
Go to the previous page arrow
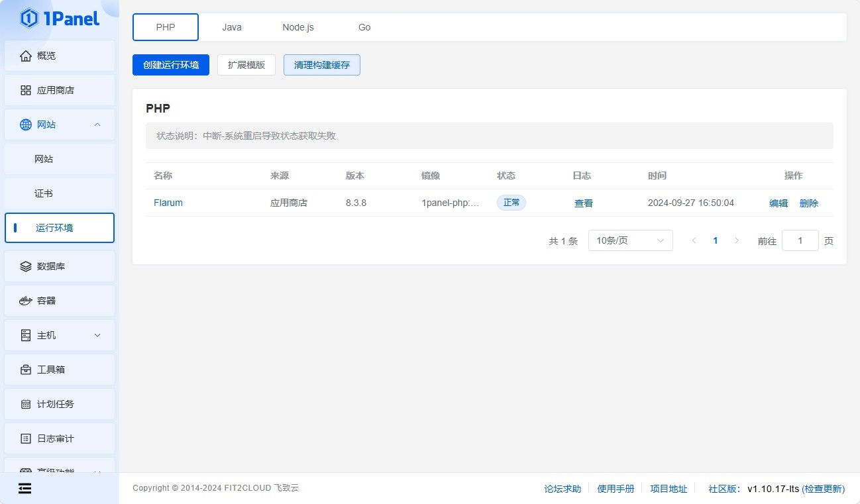[x=694, y=240]
